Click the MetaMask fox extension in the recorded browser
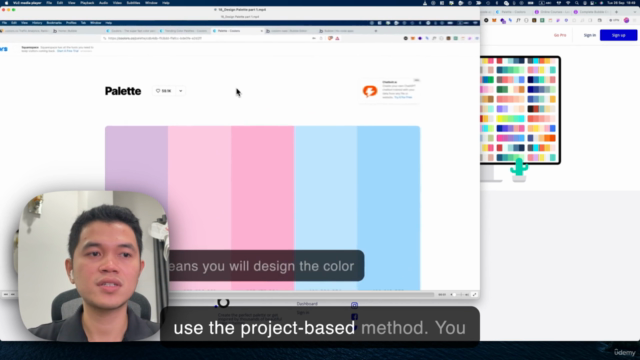Viewport: 640px width, 360px height. click(413, 38)
